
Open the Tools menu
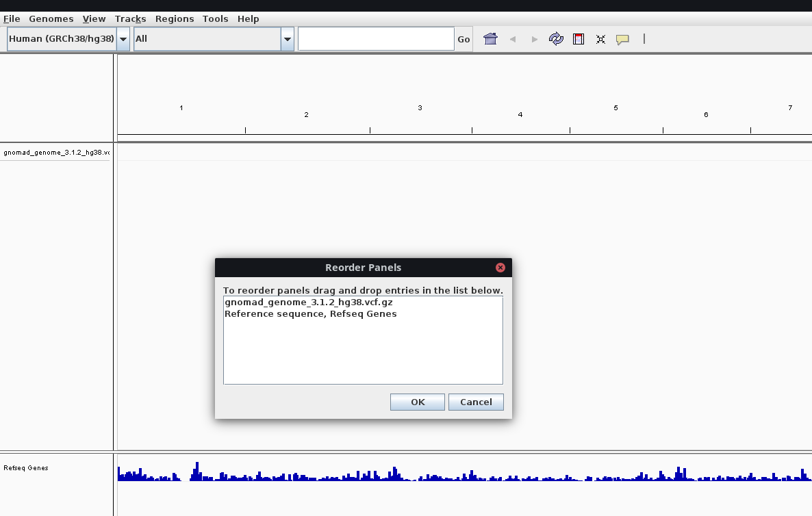tap(215, 18)
